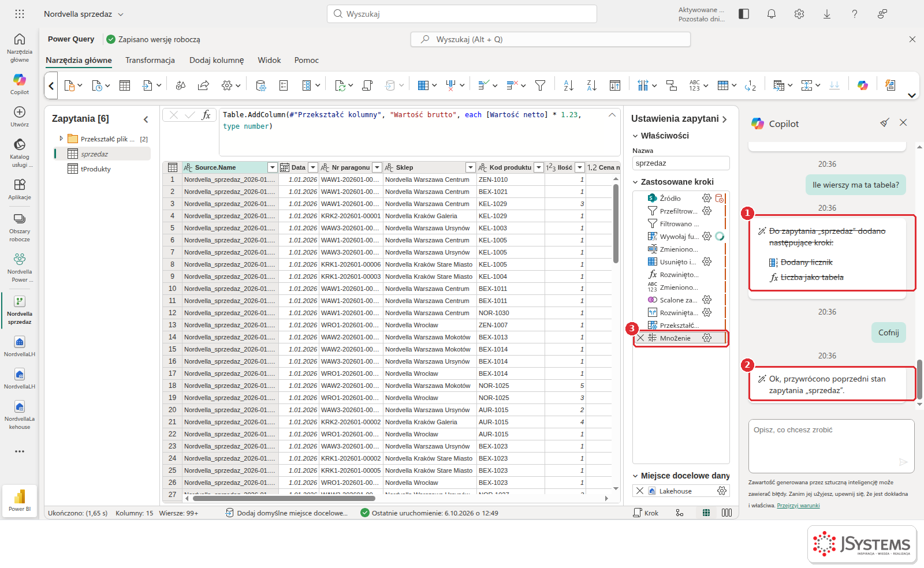Switch to data grid view

706,513
